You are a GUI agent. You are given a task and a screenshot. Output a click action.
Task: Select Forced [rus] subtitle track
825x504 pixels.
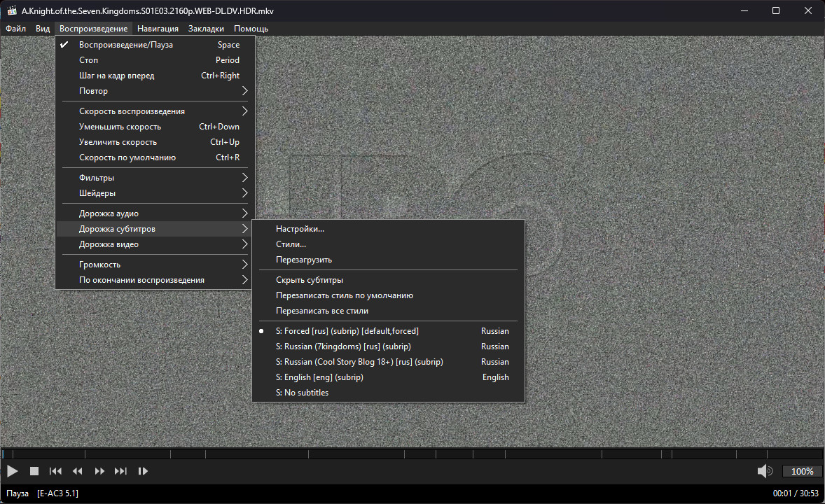pos(347,331)
